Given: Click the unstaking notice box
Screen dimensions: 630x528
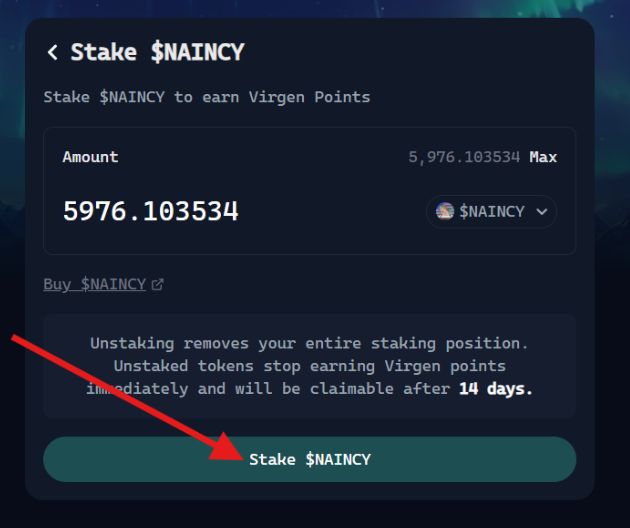Looking at the screenshot, I should coord(309,366).
